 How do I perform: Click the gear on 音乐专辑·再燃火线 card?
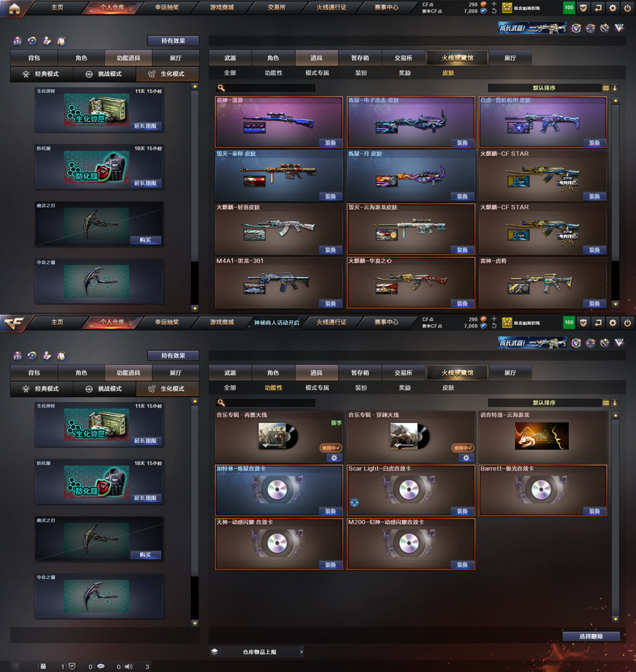334,458
